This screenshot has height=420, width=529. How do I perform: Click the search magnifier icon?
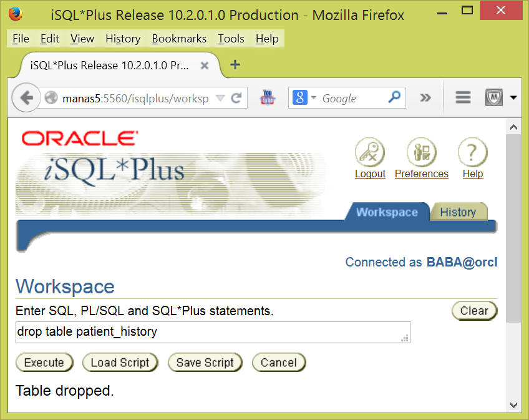394,97
